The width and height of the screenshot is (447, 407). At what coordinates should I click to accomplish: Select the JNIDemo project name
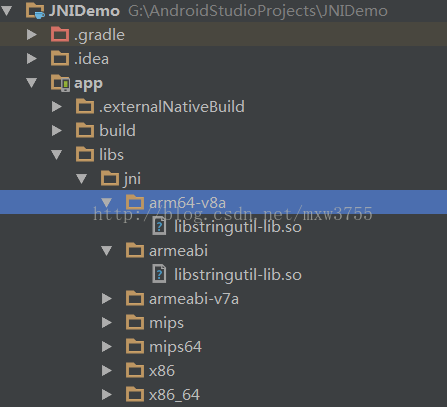click(84, 11)
